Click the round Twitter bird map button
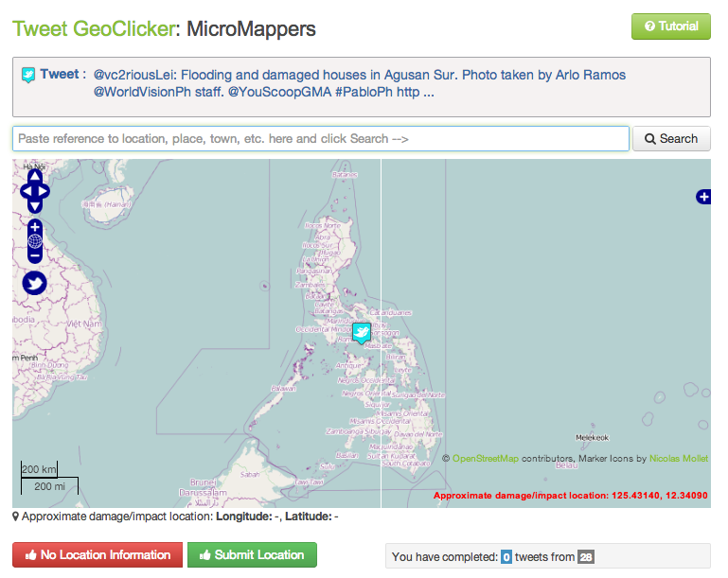Image resolution: width=728 pixels, height=578 pixels. click(x=35, y=283)
